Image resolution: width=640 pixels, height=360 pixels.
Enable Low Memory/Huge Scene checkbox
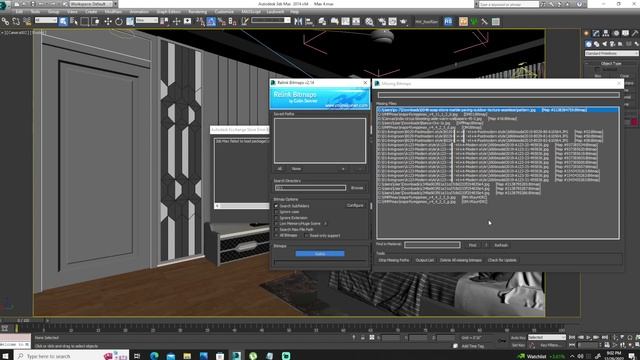276,224
